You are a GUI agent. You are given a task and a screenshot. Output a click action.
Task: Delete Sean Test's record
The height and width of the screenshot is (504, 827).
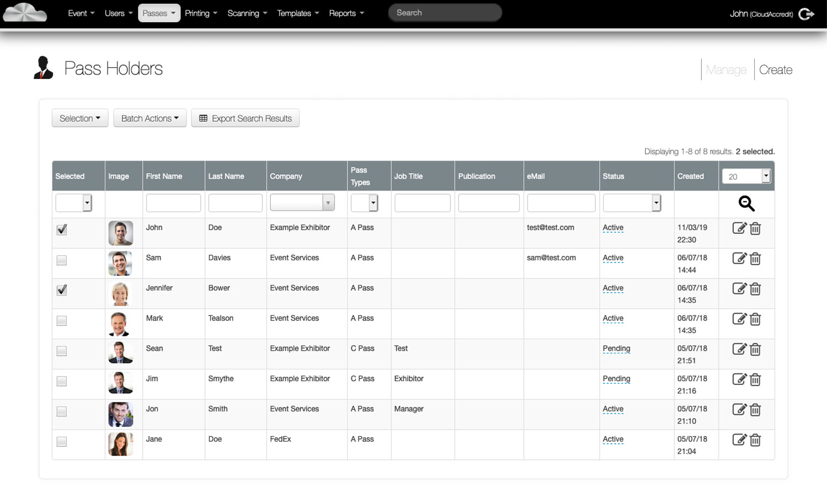point(755,350)
